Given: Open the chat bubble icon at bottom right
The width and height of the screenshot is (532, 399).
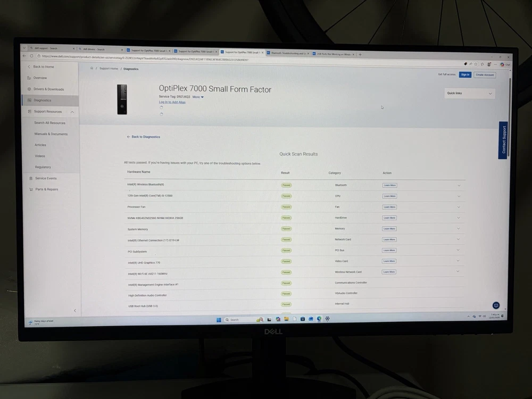Looking at the screenshot, I should 496,305.
